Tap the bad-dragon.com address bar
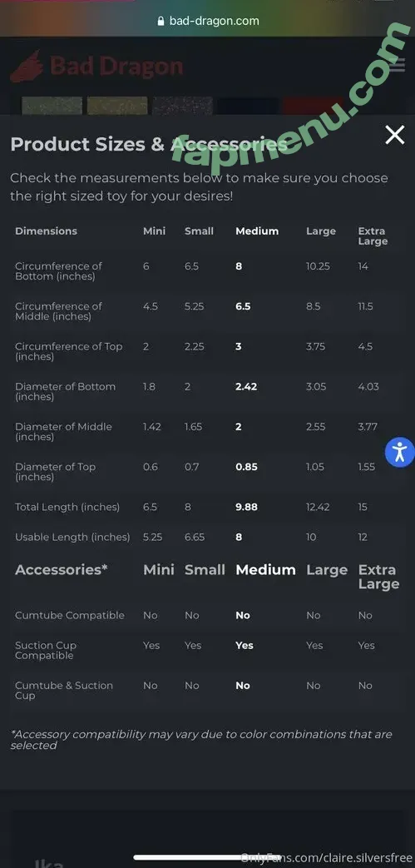Viewport: 415px width, 868px height. tap(208, 21)
